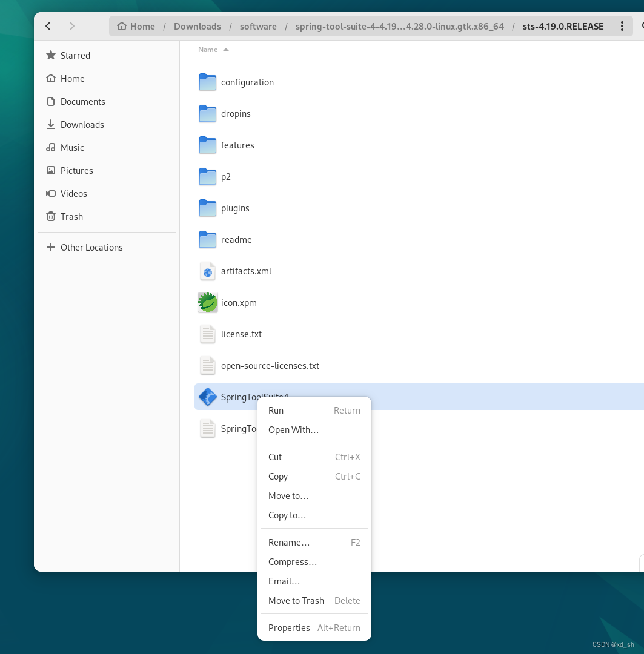Choose Rename… from the context menu

(x=314, y=543)
